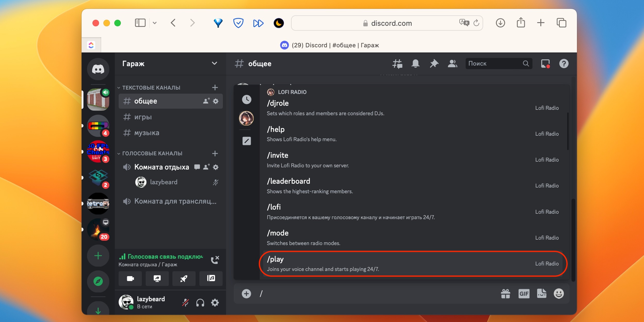This screenshot has height=322, width=644.
Task: Toggle screen share in voice panel
Action: click(x=157, y=278)
